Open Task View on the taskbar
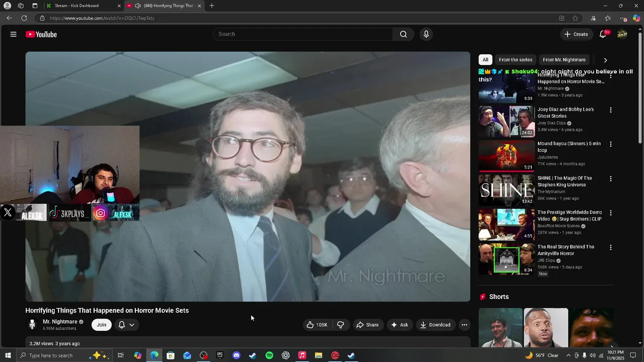 [x=121, y=355]
